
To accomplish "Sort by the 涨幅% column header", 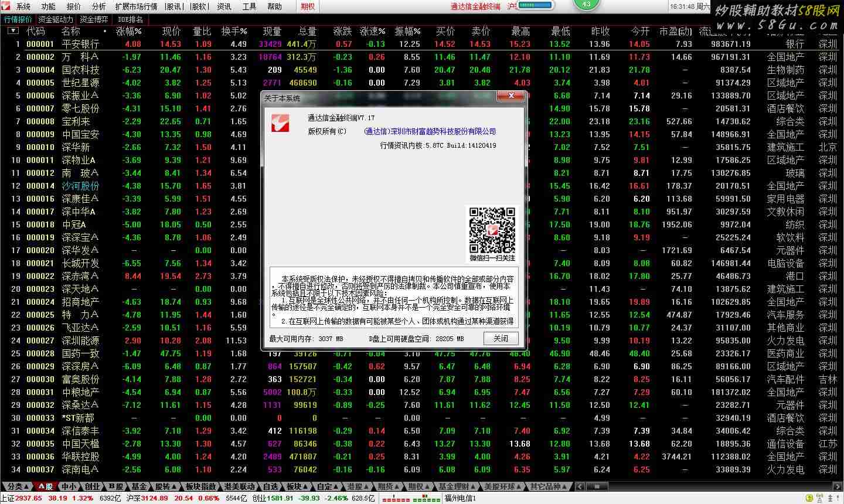I will 128,30.
